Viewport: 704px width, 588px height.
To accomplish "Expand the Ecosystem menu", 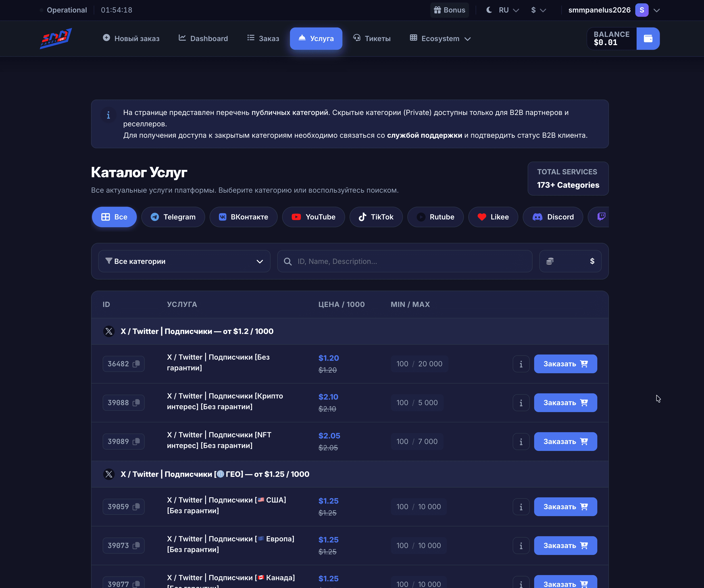I will (440, 39).
